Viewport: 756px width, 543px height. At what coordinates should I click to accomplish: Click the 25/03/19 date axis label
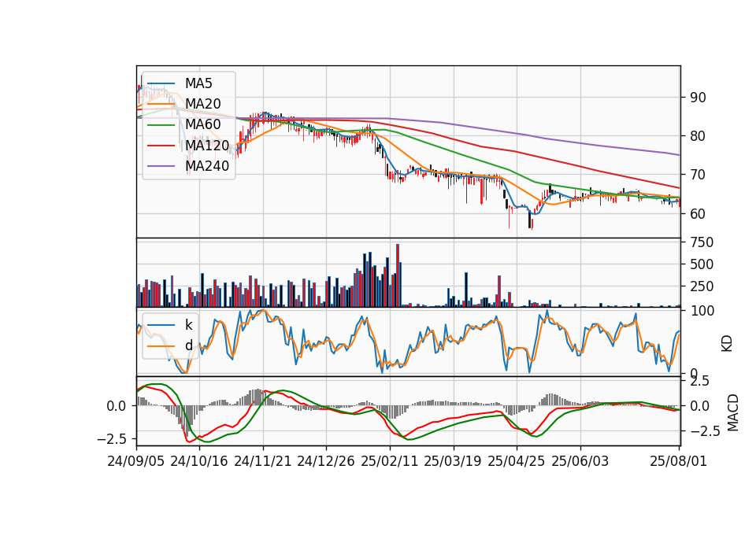coord(453,461)
